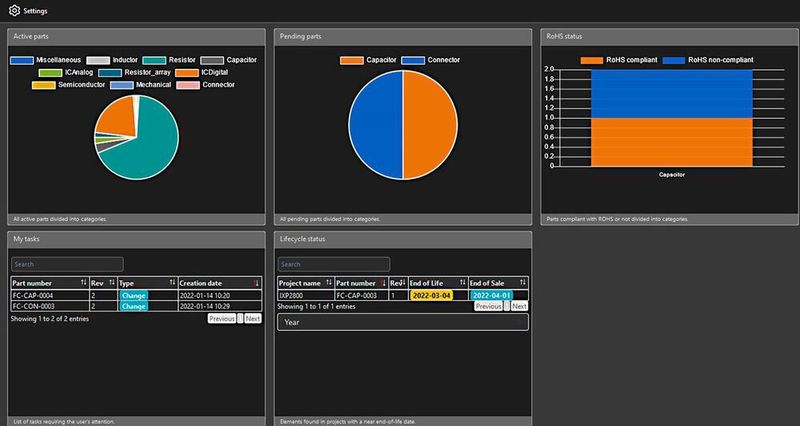Toggle Semiconductor legend swatch

43,85
